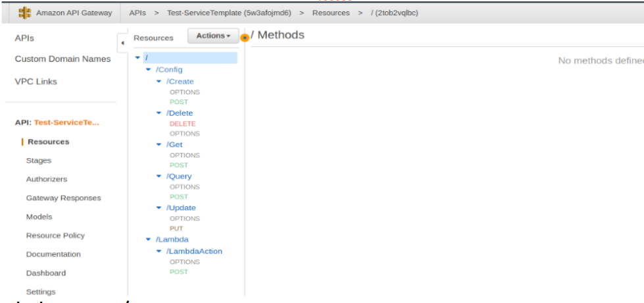The image size is (644, 303).
Task: Go to Custom Domain Names
Action: 62,59
